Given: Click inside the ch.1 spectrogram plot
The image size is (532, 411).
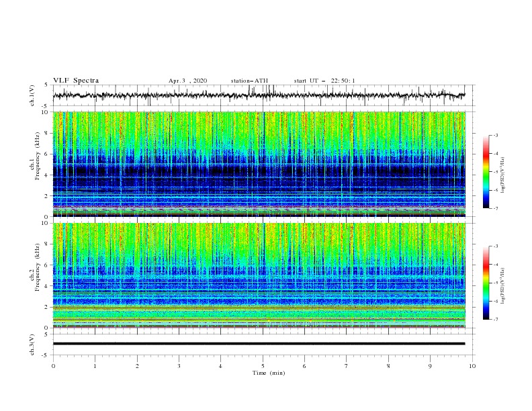Looking at the screenshot, I should pyautogui.click(x=259, y=164).
